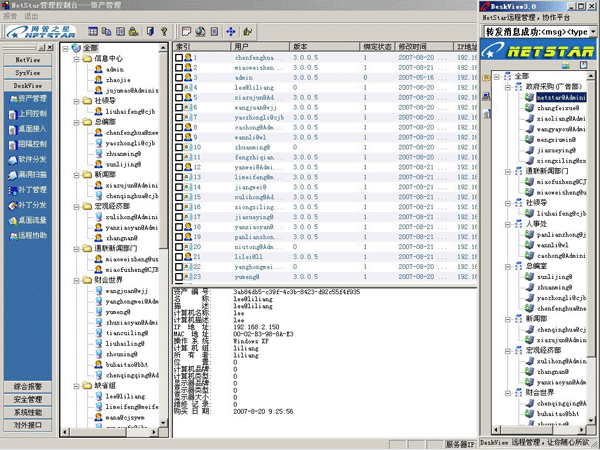Select zhaojie in the asset tree
The image size is (600, 450).
[118, 80]
